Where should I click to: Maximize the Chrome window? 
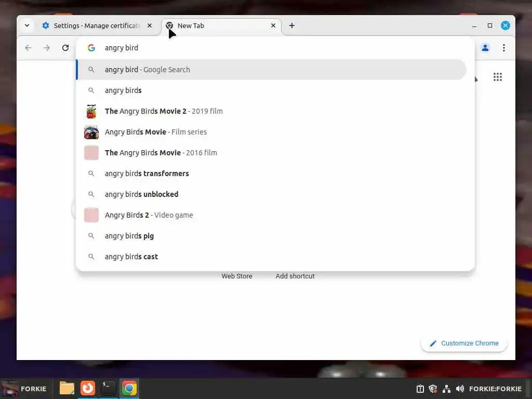tap(490, 26)
